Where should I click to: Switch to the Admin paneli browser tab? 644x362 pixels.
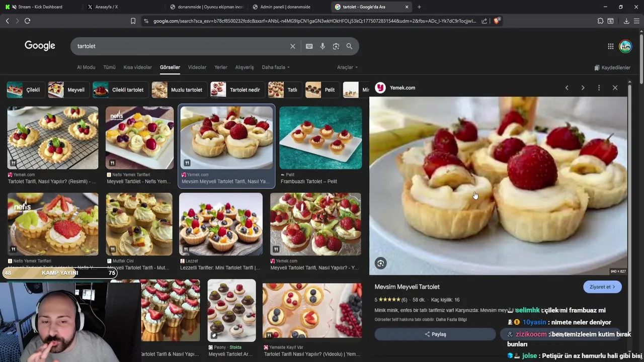(x=285, y=7)
